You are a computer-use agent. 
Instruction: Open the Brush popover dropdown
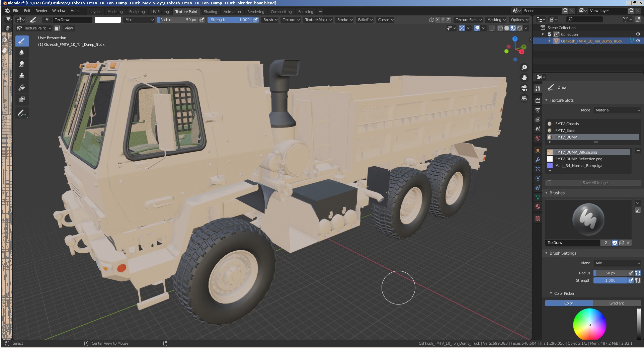click(270, 20)
